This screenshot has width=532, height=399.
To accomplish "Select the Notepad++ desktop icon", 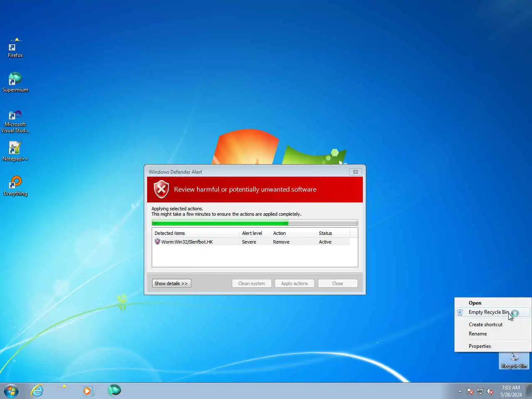I will [15, 151].
